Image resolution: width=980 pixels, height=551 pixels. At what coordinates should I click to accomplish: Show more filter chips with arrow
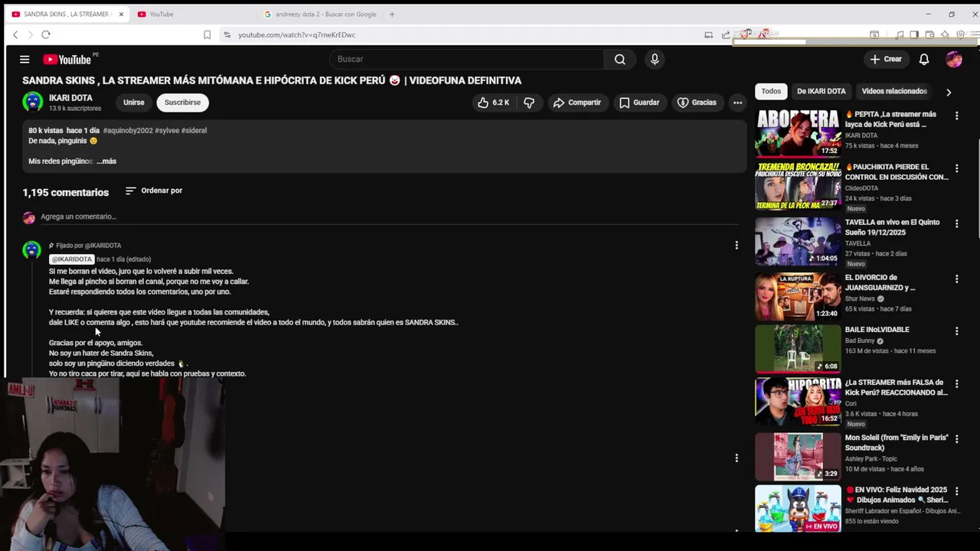click(949, 92)
